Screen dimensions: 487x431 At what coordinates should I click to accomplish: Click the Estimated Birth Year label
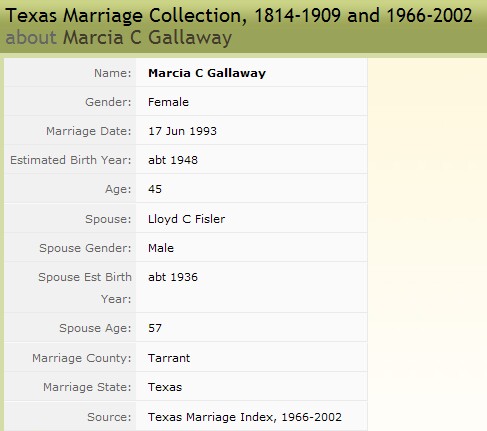point(71,160)
